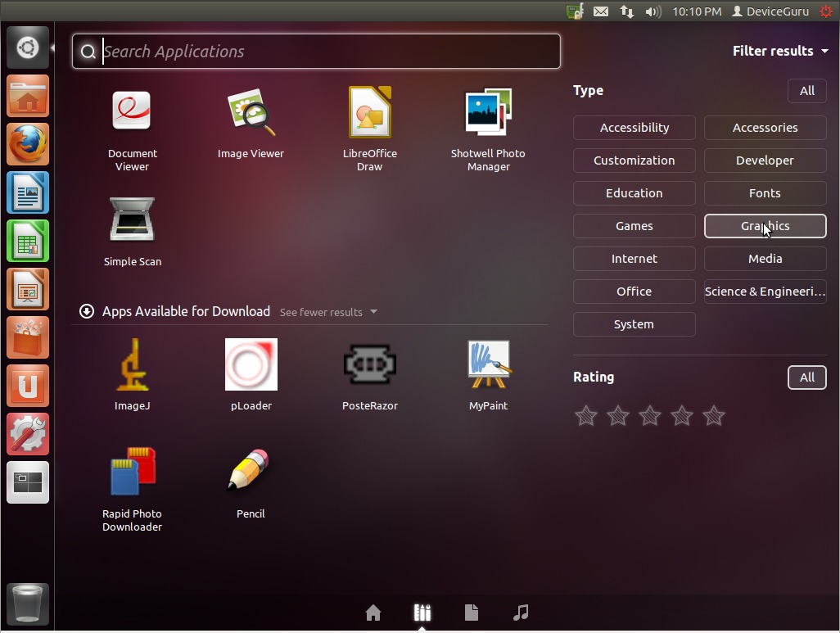840x633 pixels.
Task: Open LibreOffice Impress in launcher
Action: click(28, 289)
